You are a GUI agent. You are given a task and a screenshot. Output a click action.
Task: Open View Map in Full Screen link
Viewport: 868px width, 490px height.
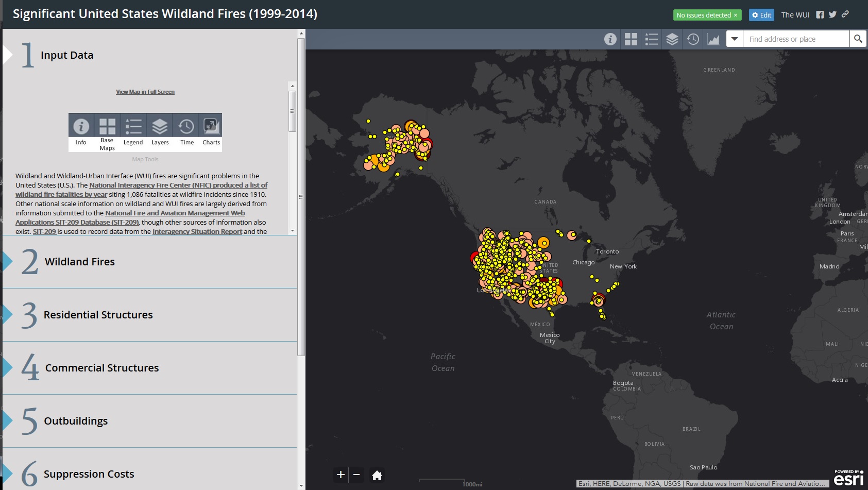(145, 92)
